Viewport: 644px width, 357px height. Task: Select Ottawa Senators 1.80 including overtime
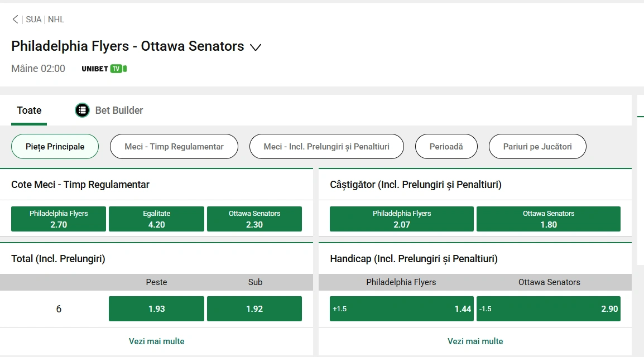pos(548,219)
